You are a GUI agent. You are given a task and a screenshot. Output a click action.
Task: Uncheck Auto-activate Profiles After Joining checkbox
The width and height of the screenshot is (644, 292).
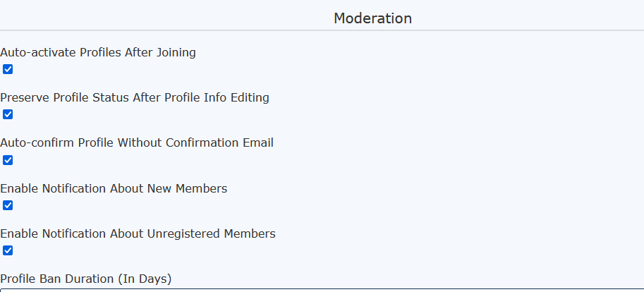[8, 69]
